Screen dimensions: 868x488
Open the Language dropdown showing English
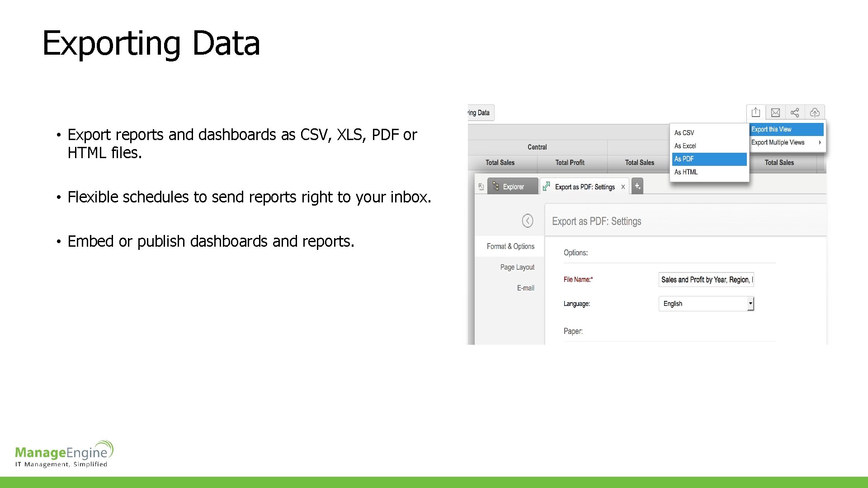point(706,304)
